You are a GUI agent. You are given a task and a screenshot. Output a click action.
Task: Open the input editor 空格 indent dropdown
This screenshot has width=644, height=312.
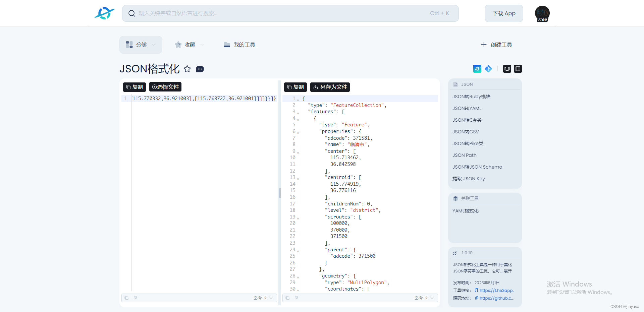(x=263, y=298)
